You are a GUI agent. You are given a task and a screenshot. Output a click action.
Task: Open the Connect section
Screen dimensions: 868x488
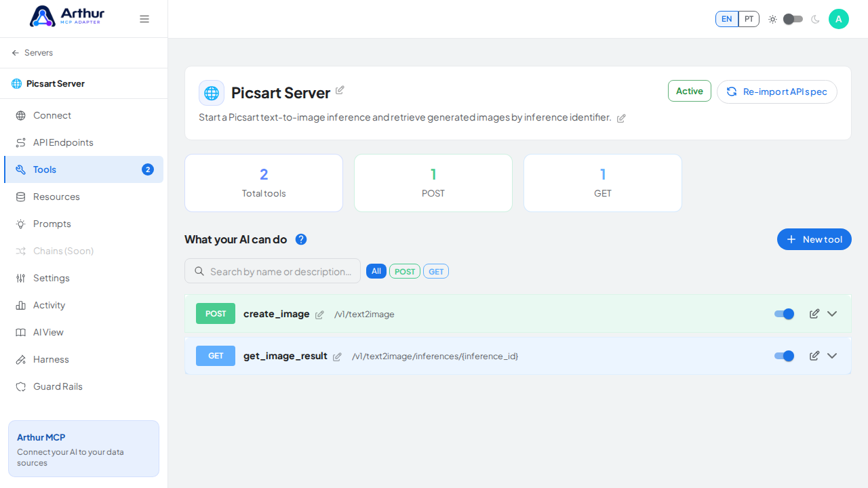[x=83, y=115]
